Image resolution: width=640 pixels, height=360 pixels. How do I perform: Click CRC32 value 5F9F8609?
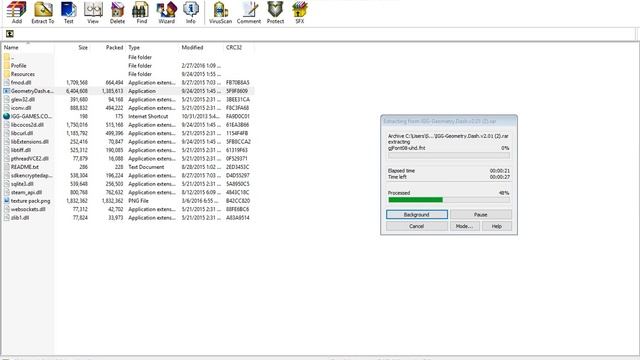point(237,91)
